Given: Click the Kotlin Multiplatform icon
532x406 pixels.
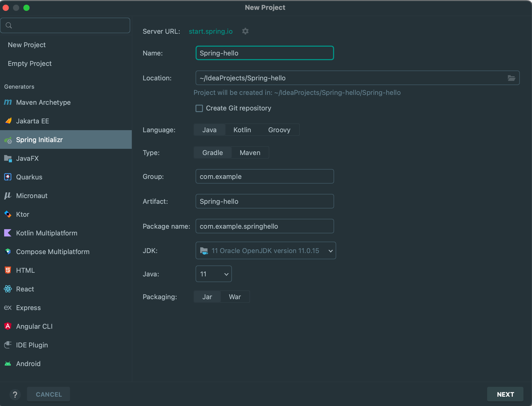Looking at the screenshot, I should 8,233.
